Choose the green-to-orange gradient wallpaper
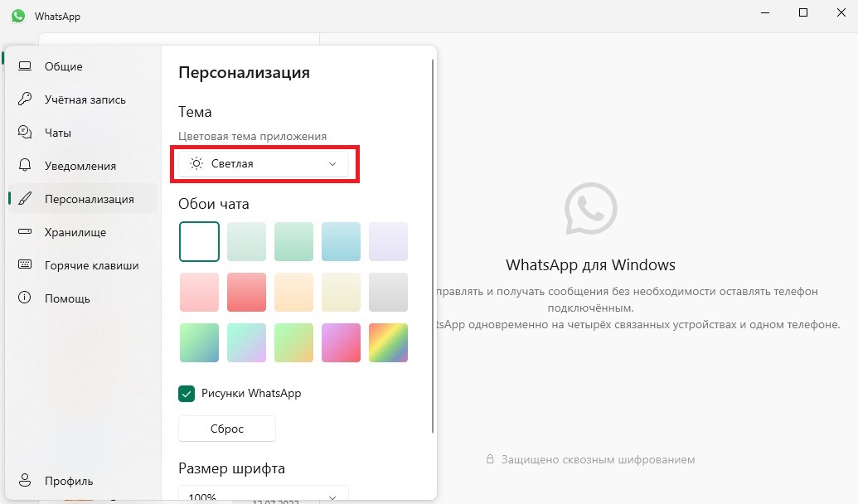Viewport: 858px width, 504px height. pyautogui.click(x=293, y=342)
